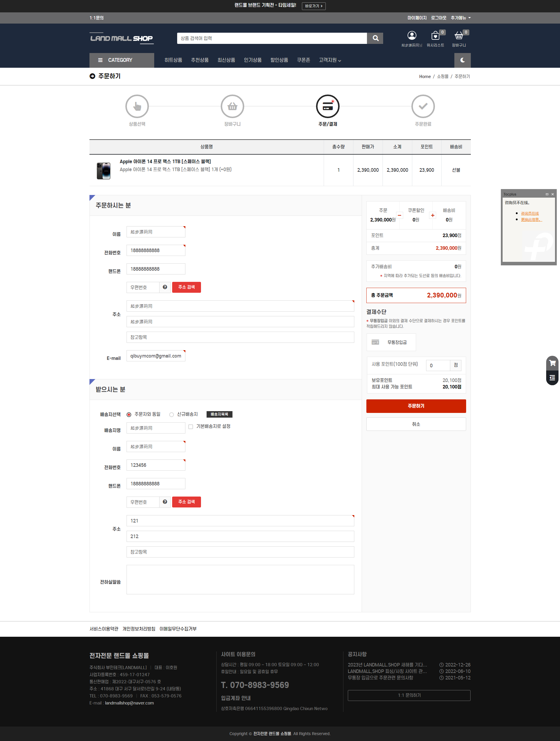The height and width of the screenshot is (741, 560).
Task: Click the orderer postal code field
Action: [143, 287]
